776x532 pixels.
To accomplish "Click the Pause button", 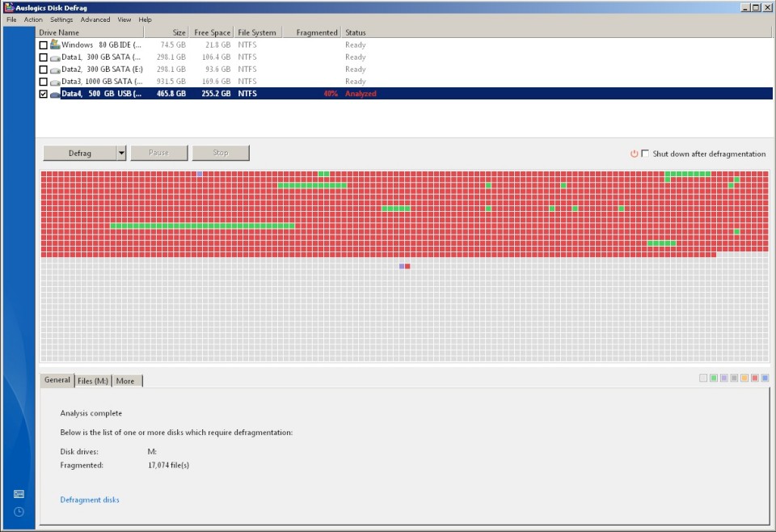I will pos(159,153).
